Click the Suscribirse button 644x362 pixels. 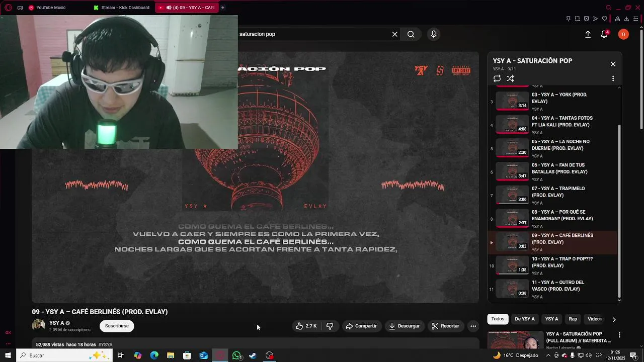tap(117, 326)
